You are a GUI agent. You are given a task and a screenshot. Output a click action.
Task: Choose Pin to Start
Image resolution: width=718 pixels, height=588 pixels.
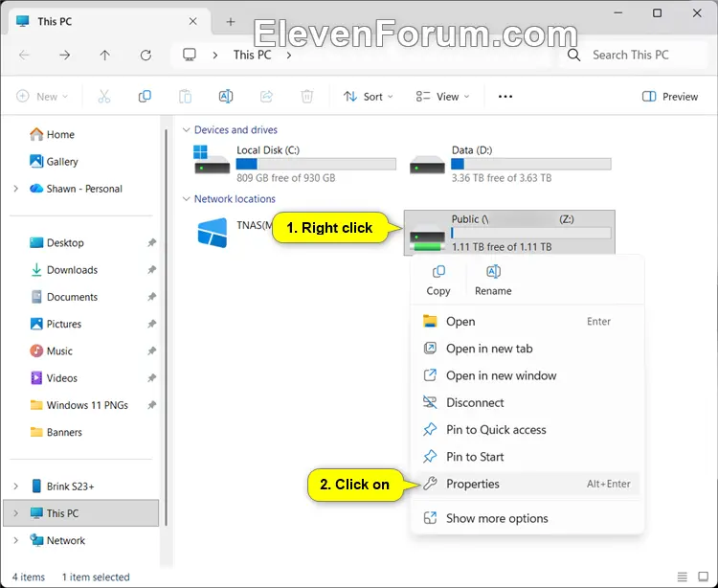[x=527, y=457]
